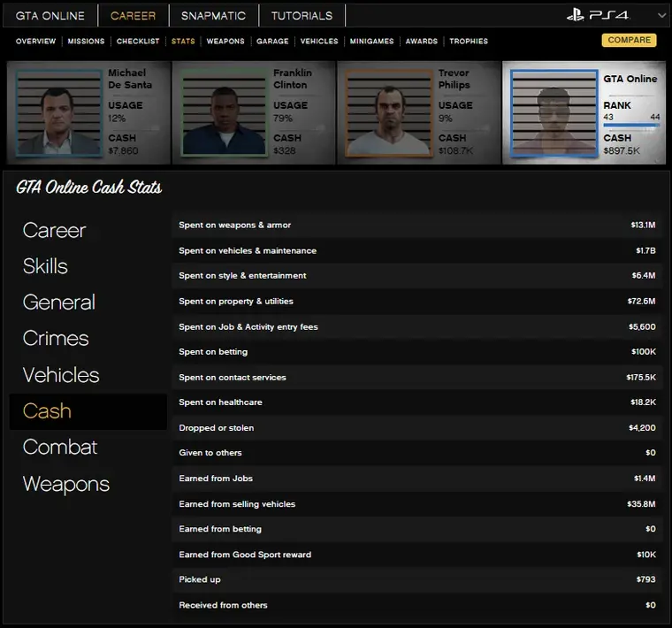This screenshot has width=672, height=628.
Task: Open the GTA Online top tab
Action: (50, 16)
